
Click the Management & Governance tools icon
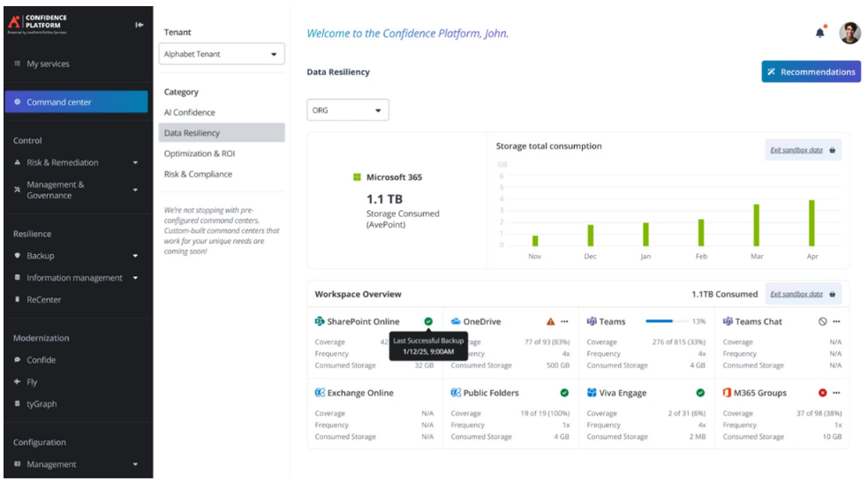17,189
